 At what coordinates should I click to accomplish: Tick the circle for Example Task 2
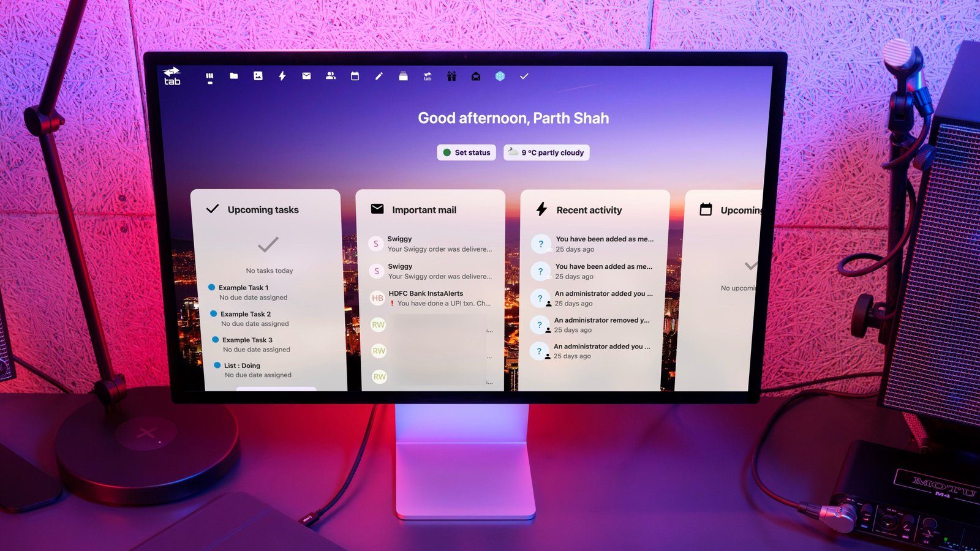pyautogui.click(x=213, y=313)
